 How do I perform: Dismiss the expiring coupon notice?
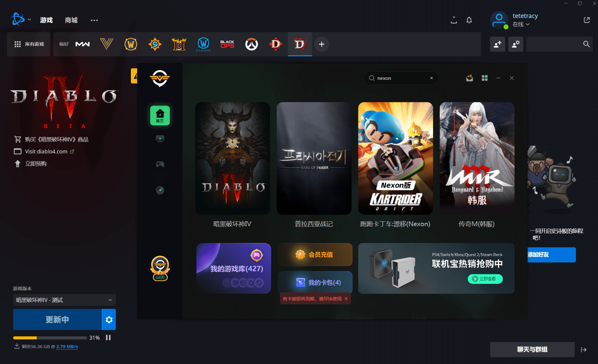(346, 299)
